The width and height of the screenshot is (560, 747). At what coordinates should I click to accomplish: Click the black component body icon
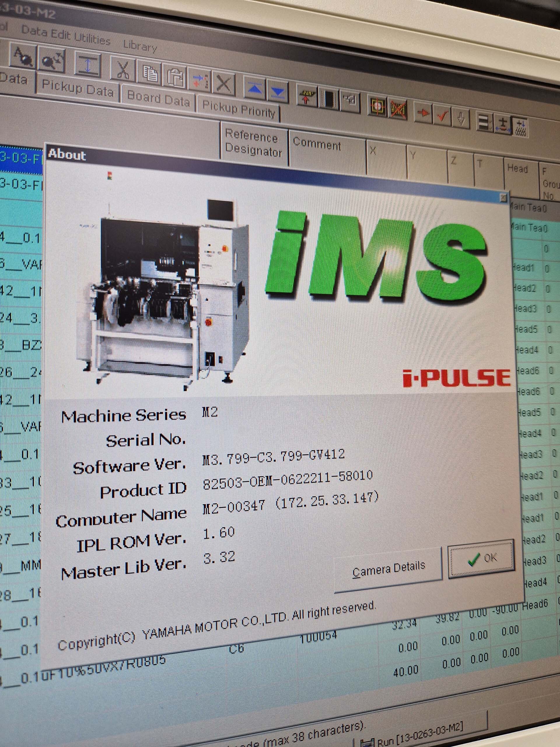328,99
